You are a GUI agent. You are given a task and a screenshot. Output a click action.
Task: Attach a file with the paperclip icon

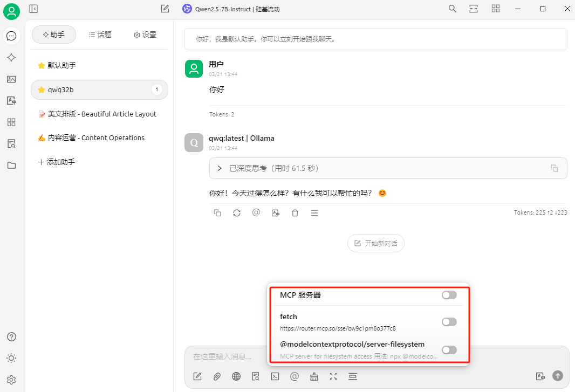(217, 376)
